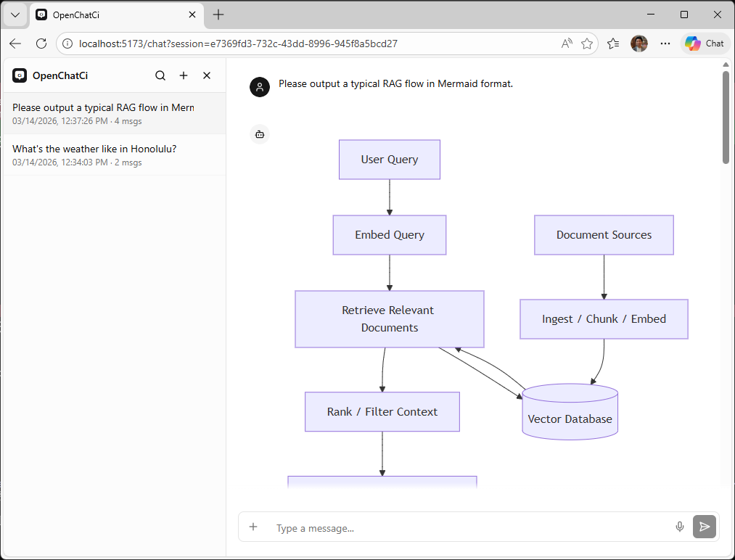Add this page to favorites
Viewport: 735px width, 560px height.
click(587, 44)
